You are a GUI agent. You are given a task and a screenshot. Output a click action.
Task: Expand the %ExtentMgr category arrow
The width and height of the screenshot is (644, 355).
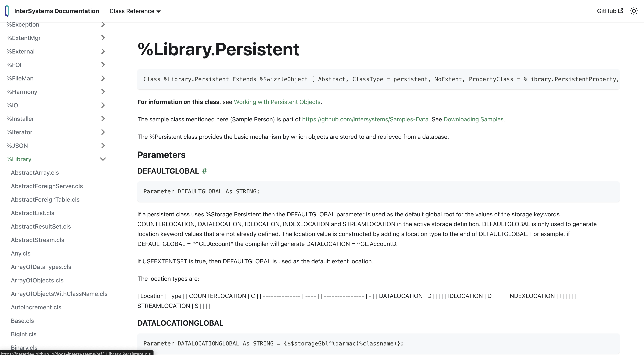(103, 38)
